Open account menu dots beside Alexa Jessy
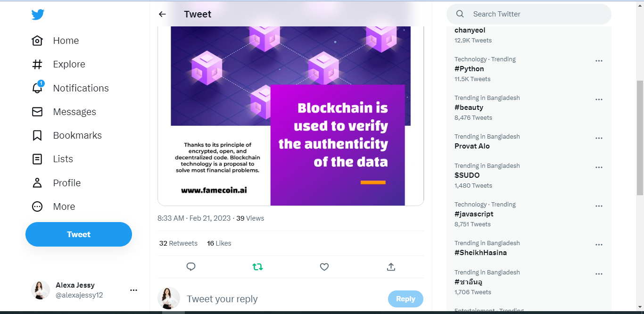The image size is (644, 314). click(133, 290)
